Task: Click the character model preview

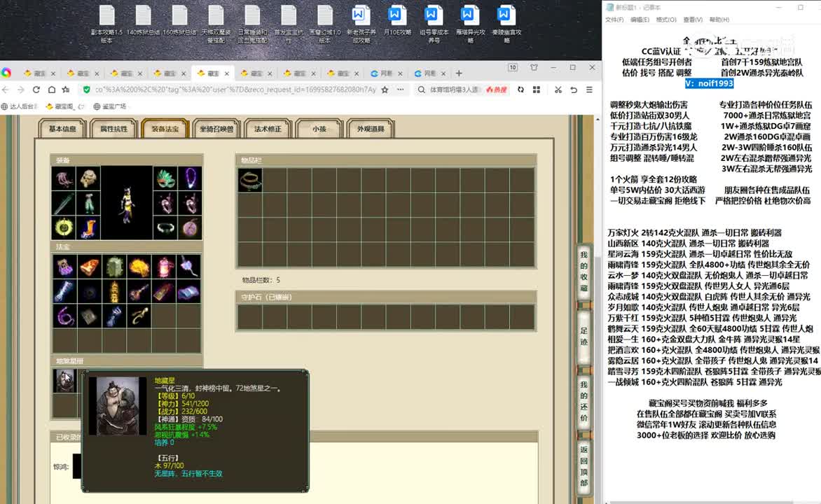Action: pyautogui.click(x=127, y=203)
